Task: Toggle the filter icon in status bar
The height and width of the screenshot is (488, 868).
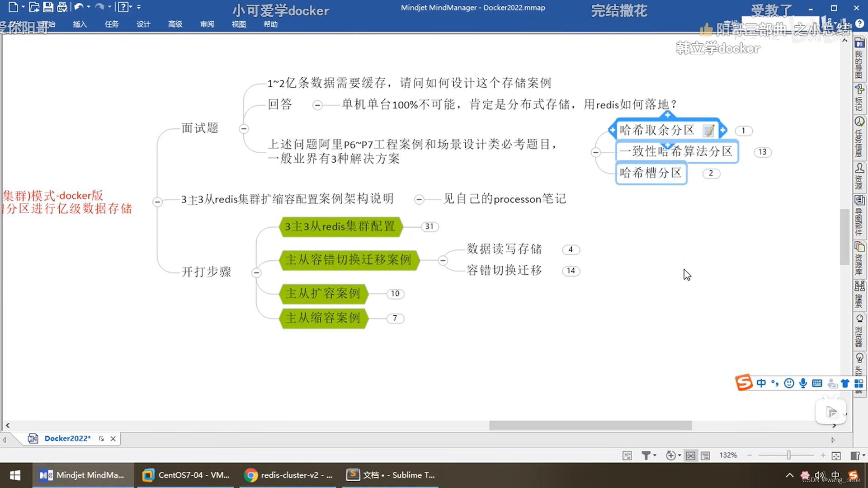Action: click(x=646, y=455)
